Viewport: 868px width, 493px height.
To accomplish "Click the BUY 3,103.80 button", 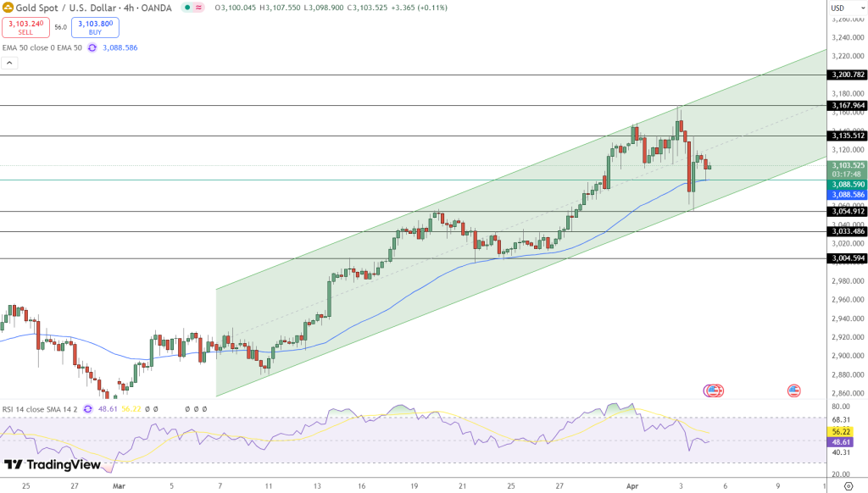I will coord(95,27).
